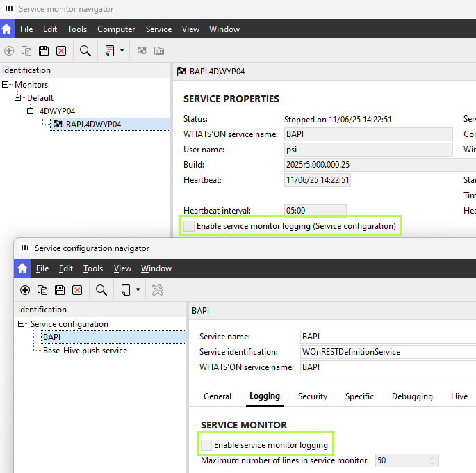Click the Copy icon in Service configuration toolbar

[42, 290]
